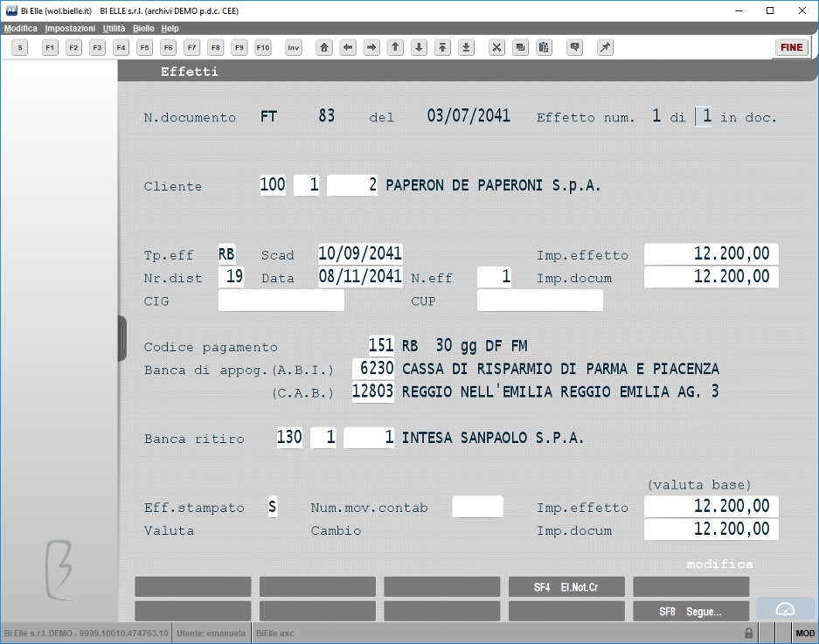
Task: Open the Help menu
Action: (170, 28)
